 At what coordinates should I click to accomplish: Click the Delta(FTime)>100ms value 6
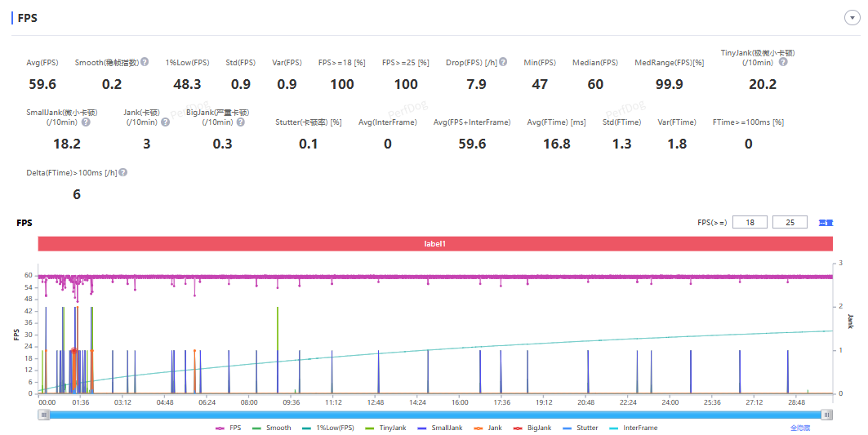77,194
